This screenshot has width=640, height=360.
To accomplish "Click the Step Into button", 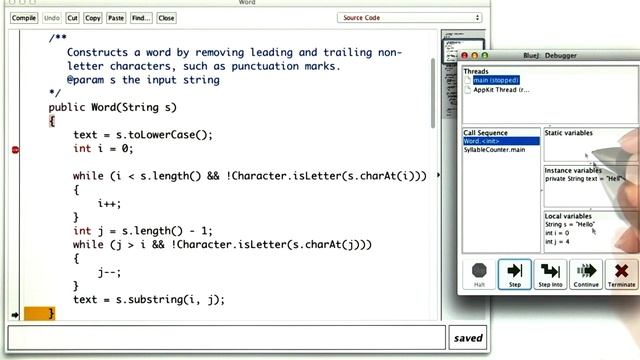I will pyautogui.click(x=550, y=274).
